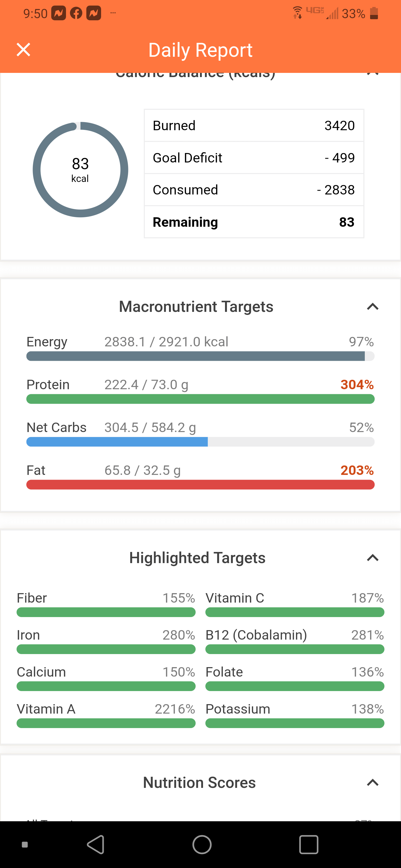Select the Net Carbs blue progress bar
This screenshot has width=401, height=868.
click(x=200, y=442)
